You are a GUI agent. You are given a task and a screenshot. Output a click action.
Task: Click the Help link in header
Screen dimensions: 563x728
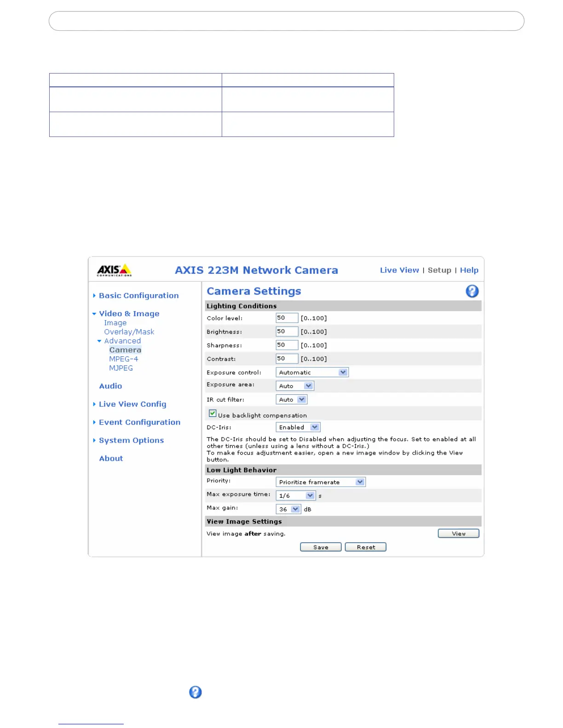point(469,270)
